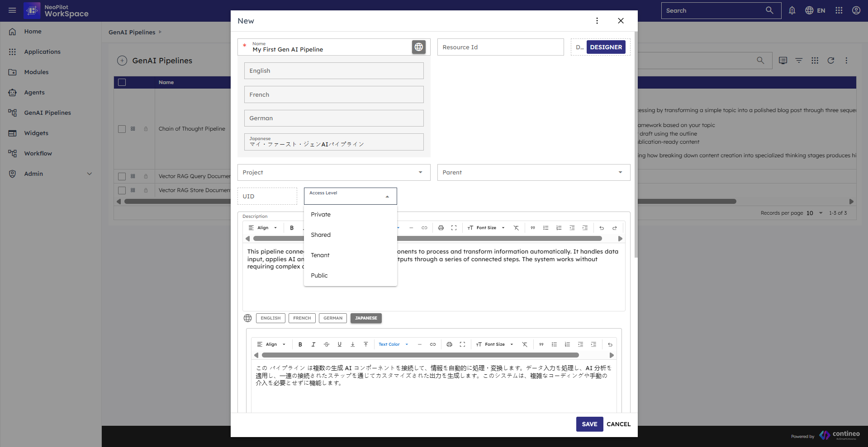Select Tenant from Access Level list
The image size is (868, 447).
320,255
